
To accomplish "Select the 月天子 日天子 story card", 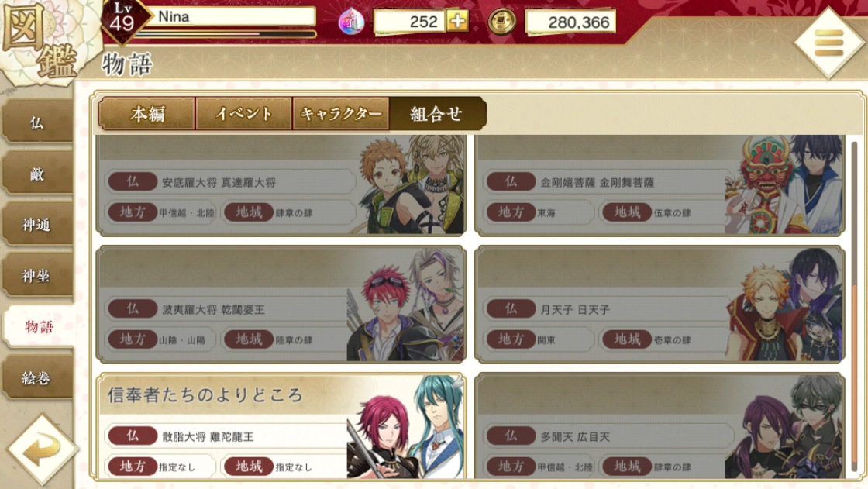I will coord(660,305).
